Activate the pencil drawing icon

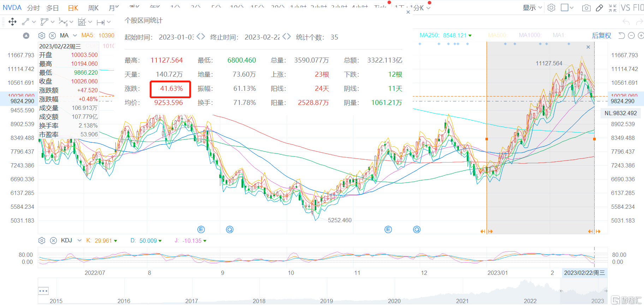600,8
